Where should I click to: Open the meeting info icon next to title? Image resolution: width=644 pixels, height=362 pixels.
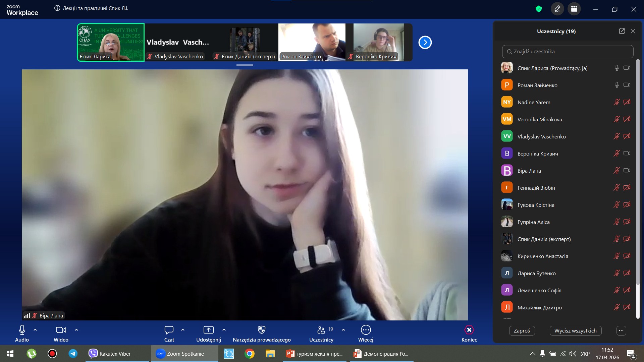point(57,8)
